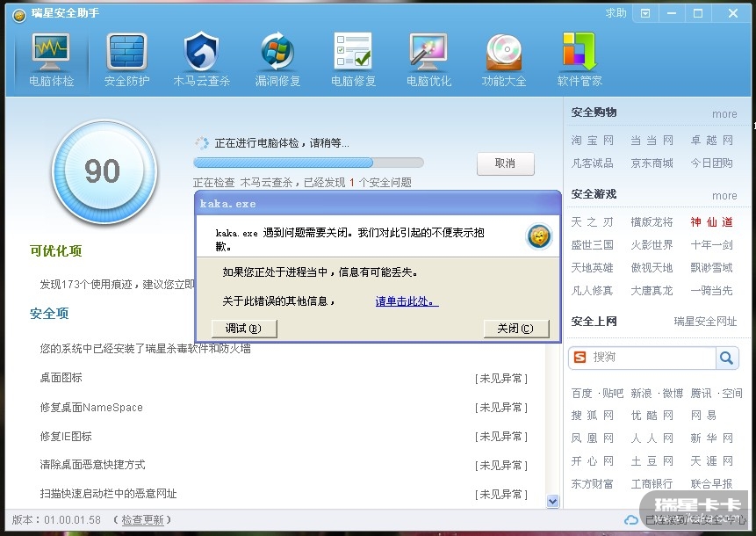This screenshot has height=536, width=756.
Task: Open 新浪 website link
Action: click(x=641, y=393)
